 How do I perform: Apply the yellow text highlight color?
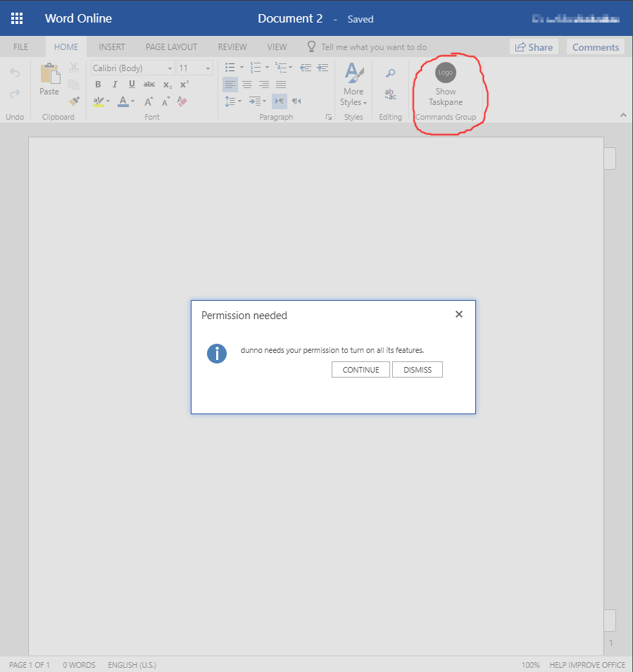[99, 101]
